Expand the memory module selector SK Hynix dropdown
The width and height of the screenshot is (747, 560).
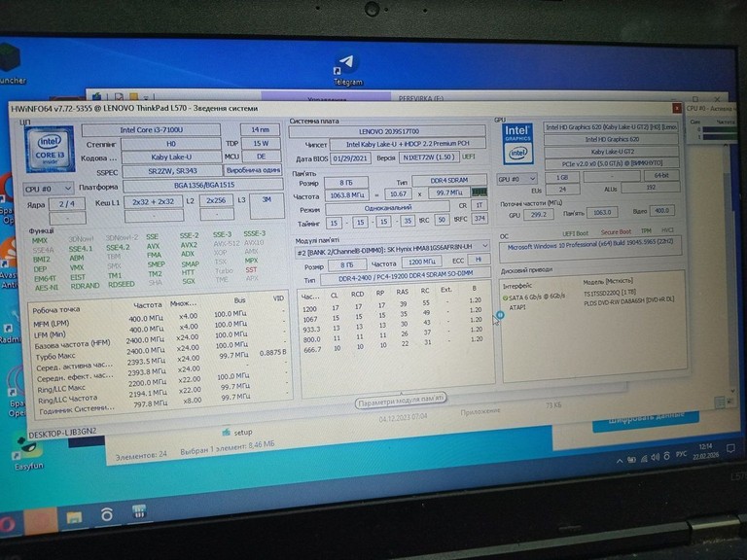[392, 247]
